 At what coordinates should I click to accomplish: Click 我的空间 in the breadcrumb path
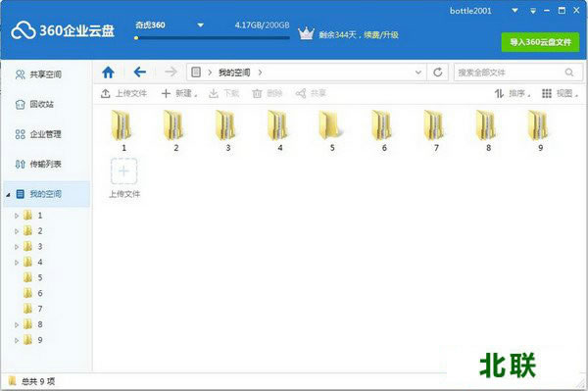[x=234, y=73]
